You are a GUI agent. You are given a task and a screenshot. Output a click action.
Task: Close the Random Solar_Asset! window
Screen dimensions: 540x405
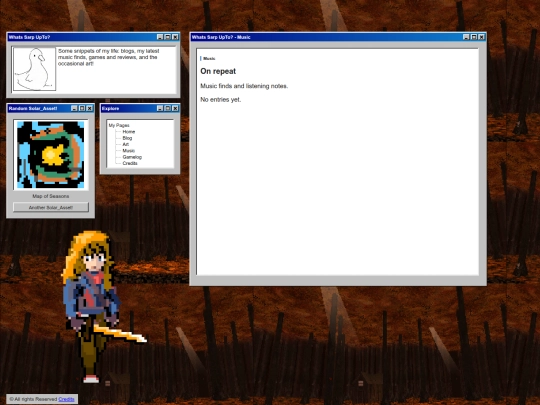90,108
